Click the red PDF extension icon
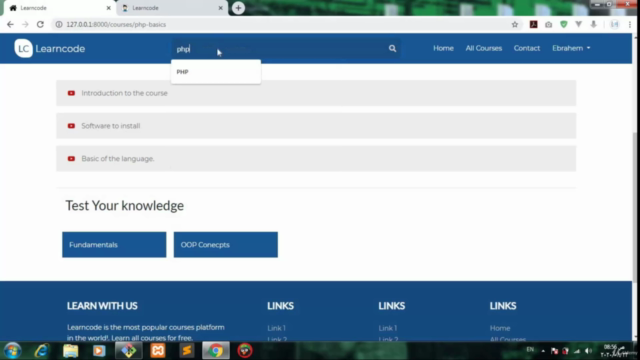The image size is (640, 360). (x=533, y=24)
